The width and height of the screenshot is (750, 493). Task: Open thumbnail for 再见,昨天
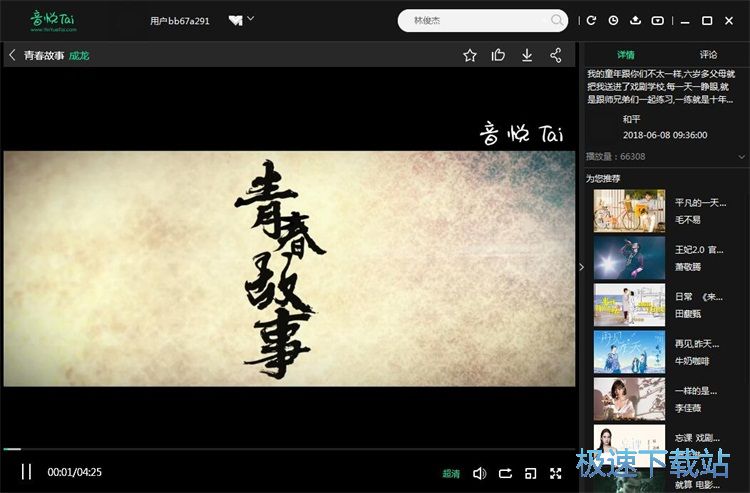[x=629, y=352]
